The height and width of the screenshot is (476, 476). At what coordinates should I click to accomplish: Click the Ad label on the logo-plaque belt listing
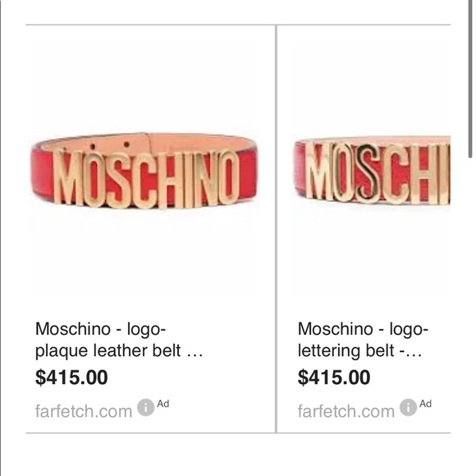point(163,404)
